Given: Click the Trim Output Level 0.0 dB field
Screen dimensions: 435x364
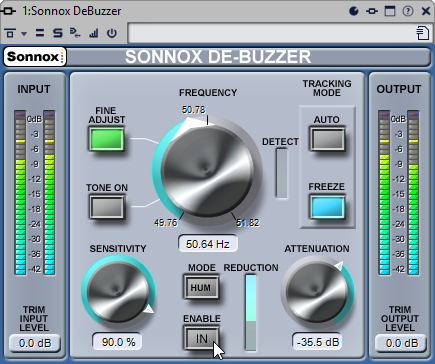Looking at the screenshot, I should point(401,343).
